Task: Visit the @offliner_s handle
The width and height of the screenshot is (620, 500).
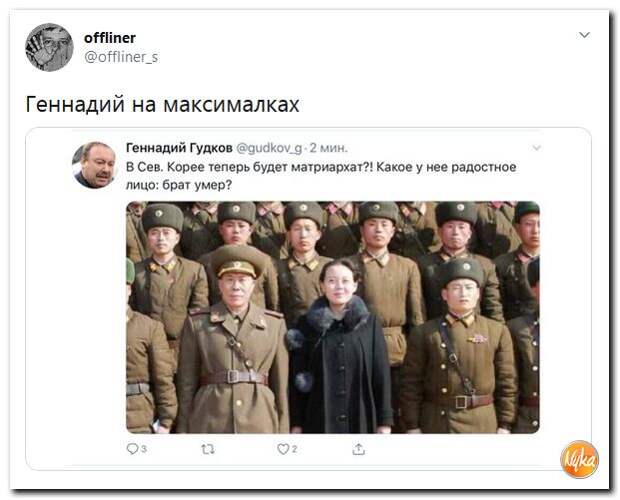Action: tap(121, 57)
